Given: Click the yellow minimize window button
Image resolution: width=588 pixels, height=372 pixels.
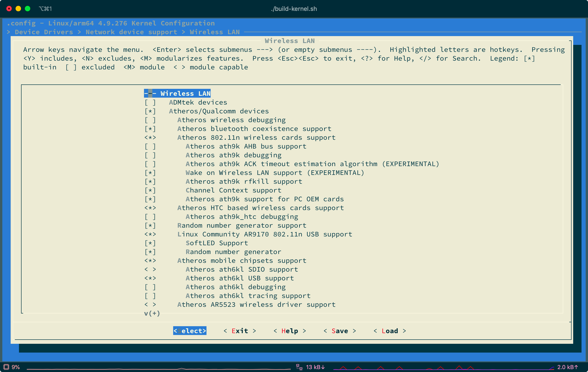Looking at the screenshot, I should 18,9.
